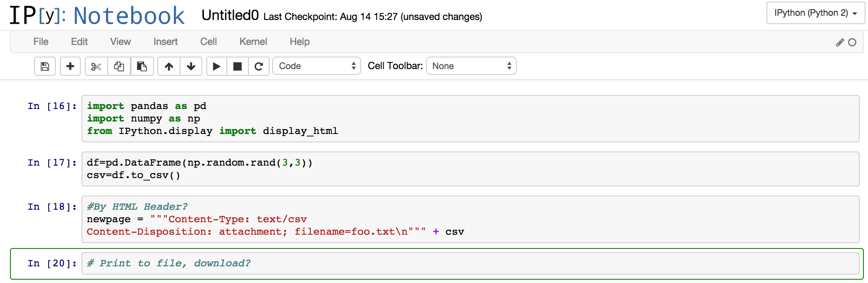868x283 pixels.
Task: Click the Untitled0 notebook title to rename
Action: click(x=230, y=15)
